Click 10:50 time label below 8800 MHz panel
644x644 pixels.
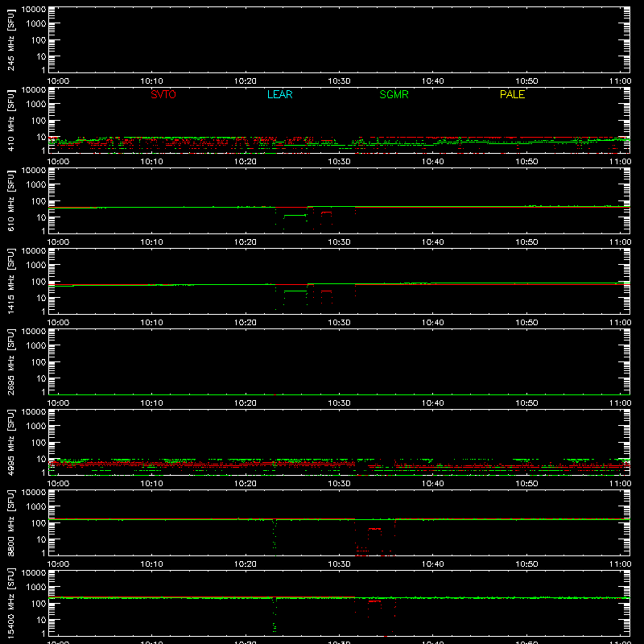(x=526, y=564)
